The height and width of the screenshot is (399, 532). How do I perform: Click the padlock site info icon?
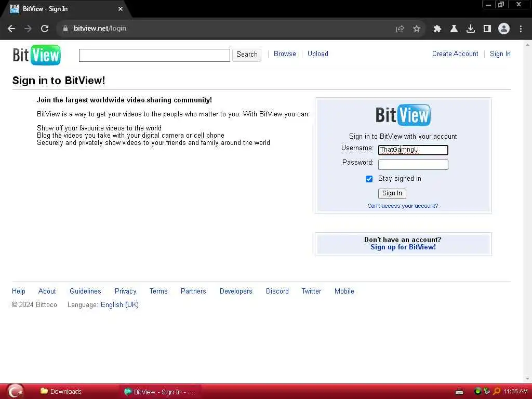point(65,29)
